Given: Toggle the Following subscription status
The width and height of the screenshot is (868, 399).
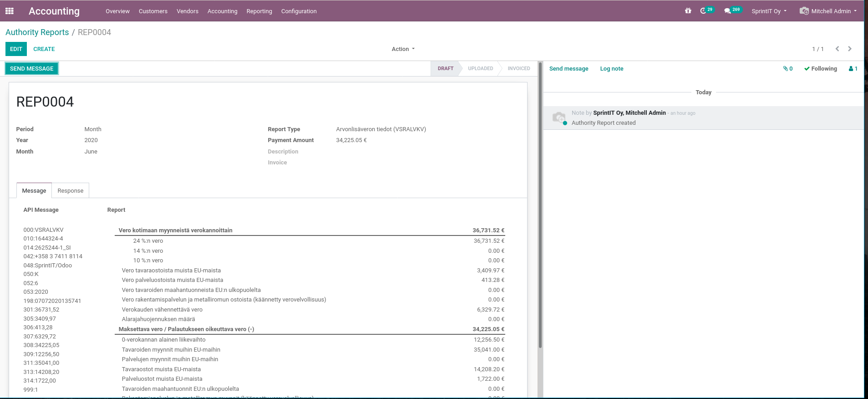Looking at the screenshot, I should [820, 69].
